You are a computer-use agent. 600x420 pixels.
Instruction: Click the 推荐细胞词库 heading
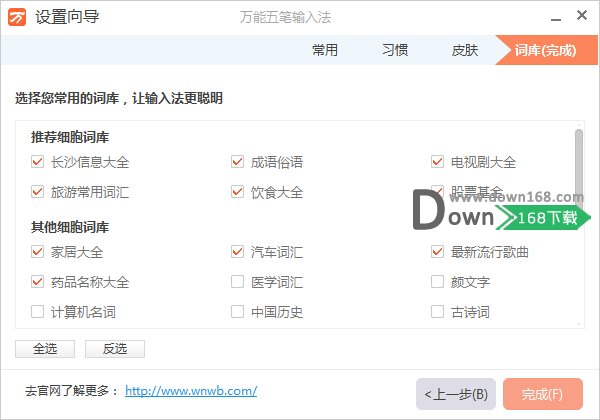[70, 137]
